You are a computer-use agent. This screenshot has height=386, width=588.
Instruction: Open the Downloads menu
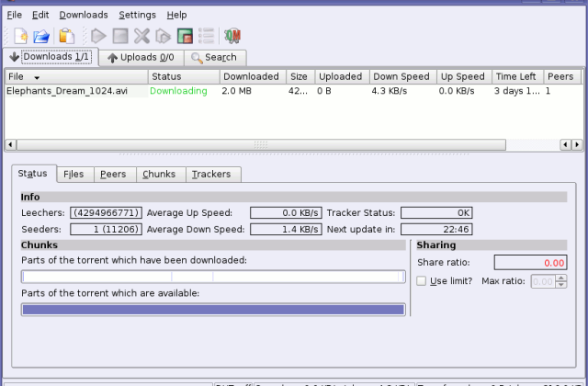tap(84, 15)
